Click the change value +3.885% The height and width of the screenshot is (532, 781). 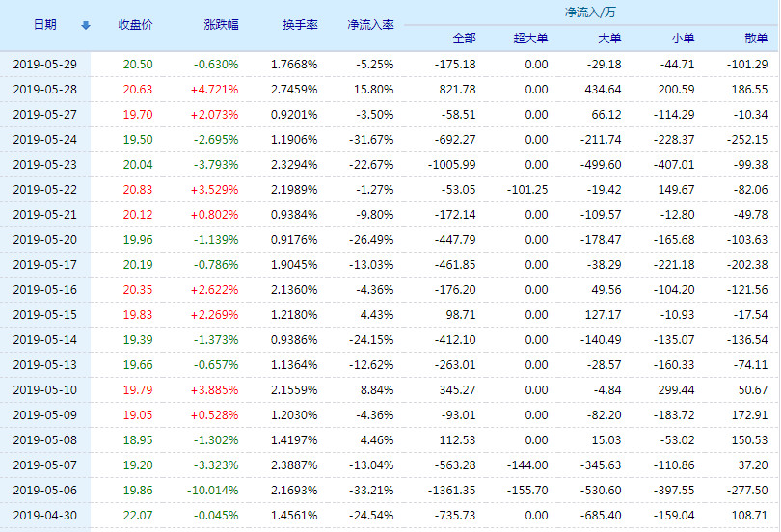[x=214, y=389]
